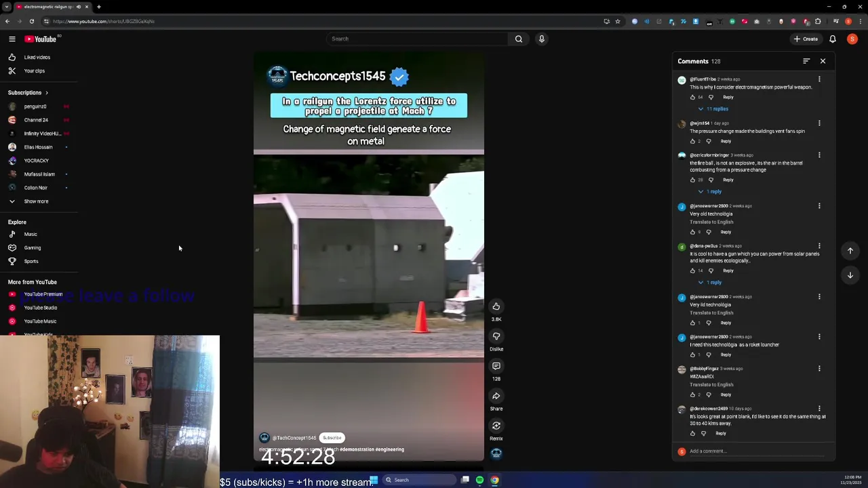Click the Create button
Viewport: 868px width, 488px height.
point(806,39)
